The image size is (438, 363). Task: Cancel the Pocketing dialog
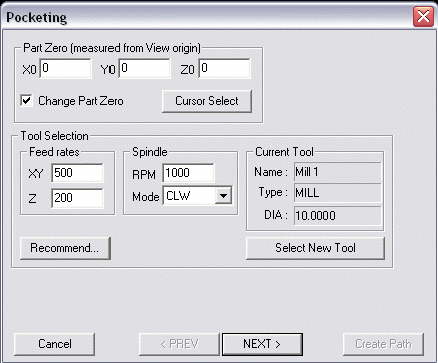coord(54,344)
